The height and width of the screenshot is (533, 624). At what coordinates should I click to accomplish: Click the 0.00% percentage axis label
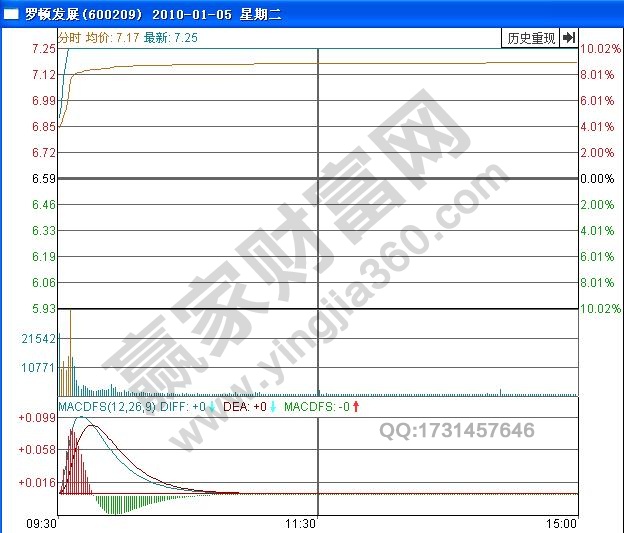tap(597, 179)
